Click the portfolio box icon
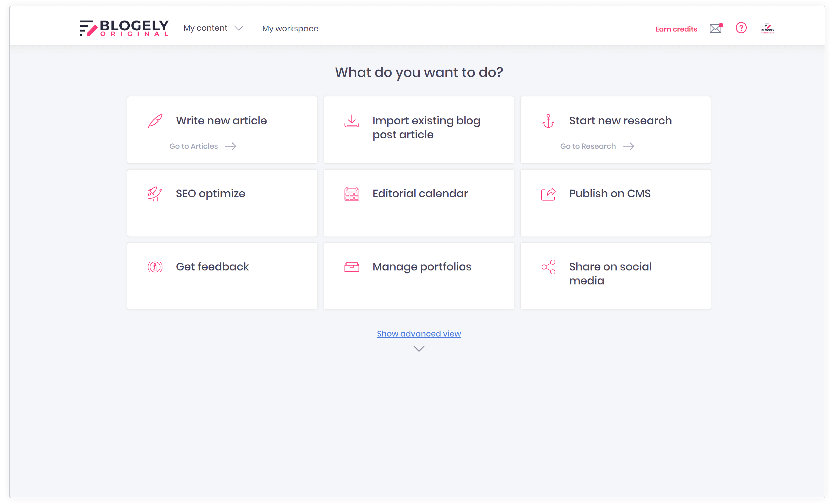This screenshot has width=833, height=504. tap(352, 267)
